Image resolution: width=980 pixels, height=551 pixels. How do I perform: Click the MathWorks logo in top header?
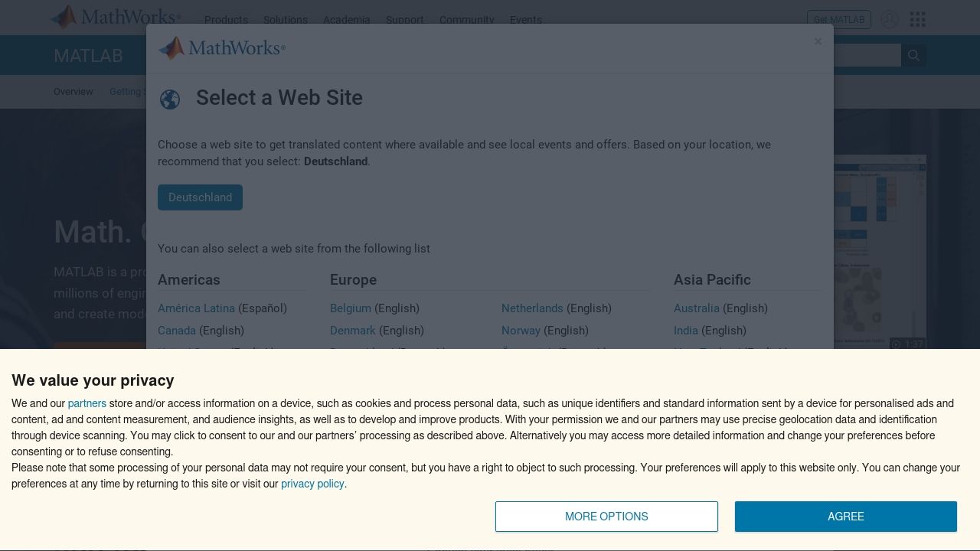tap(116, 17)
